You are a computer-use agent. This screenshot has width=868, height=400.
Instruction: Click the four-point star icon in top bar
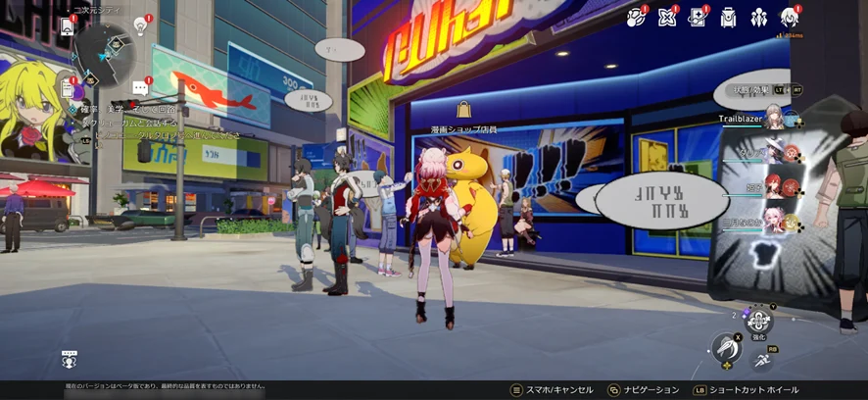667,17
